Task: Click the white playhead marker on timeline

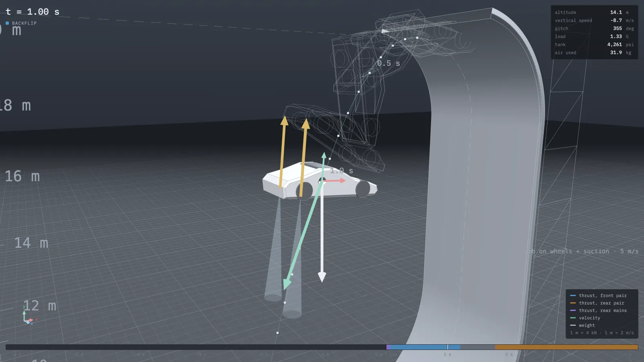Action: (448, 347)
